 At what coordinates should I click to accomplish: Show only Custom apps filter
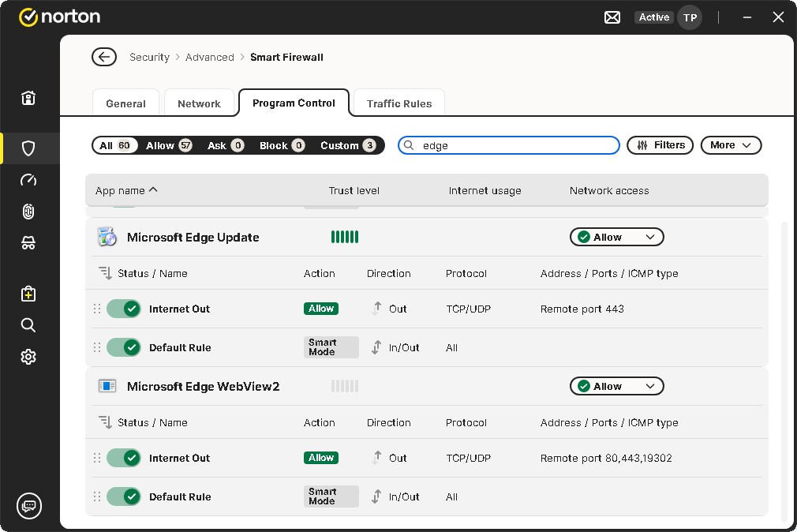pos(348,145)
